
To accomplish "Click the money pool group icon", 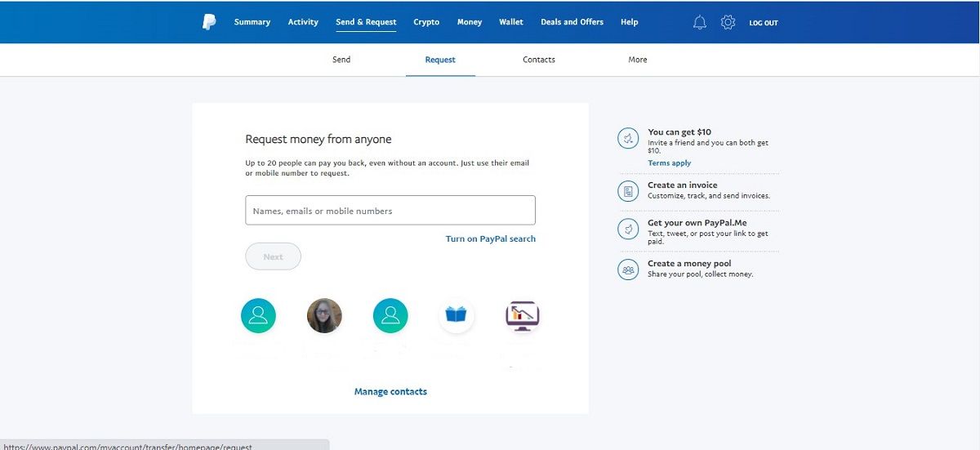I will coord(628,269).
